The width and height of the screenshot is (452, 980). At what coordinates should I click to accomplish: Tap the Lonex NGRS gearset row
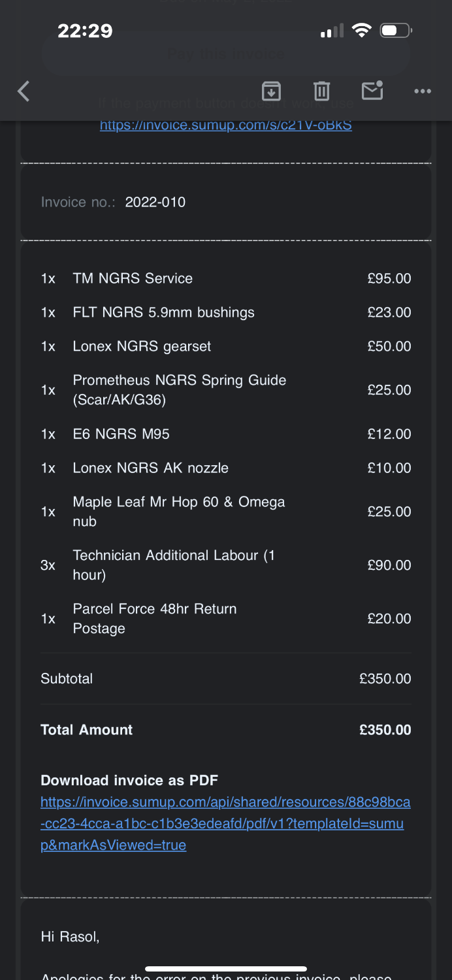pos(142,346)
